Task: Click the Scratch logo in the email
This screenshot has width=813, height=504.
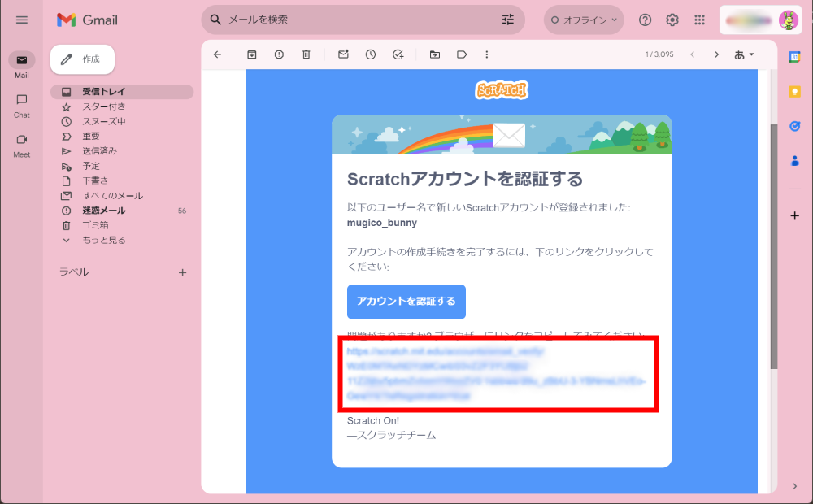Action: (x=502, y=90)
